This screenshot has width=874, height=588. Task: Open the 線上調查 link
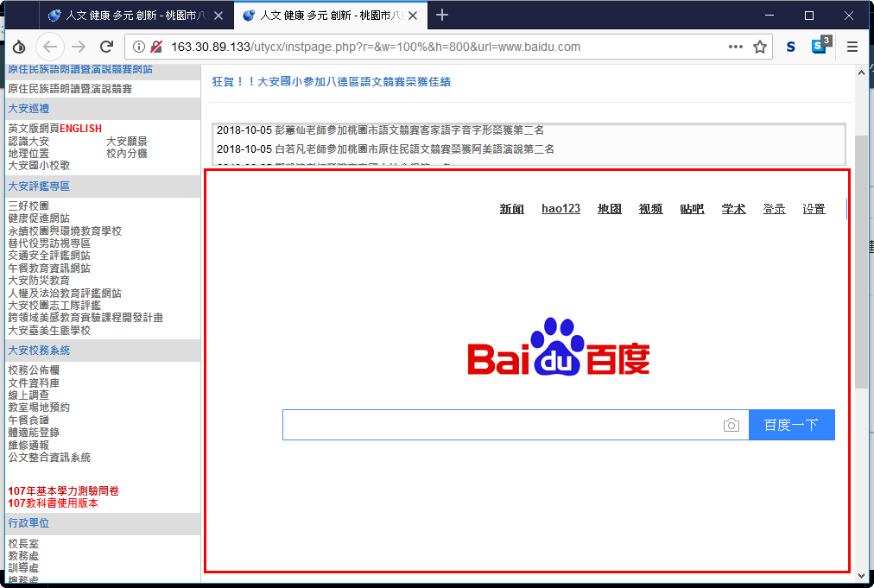tap(28, 395)
